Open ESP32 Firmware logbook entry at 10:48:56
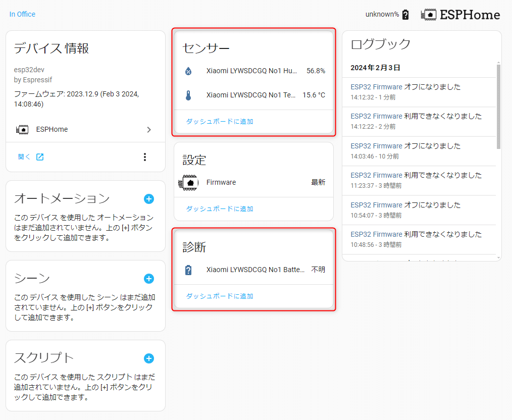Viewport: 512px width, 420px height. click(x=419, y=240)
